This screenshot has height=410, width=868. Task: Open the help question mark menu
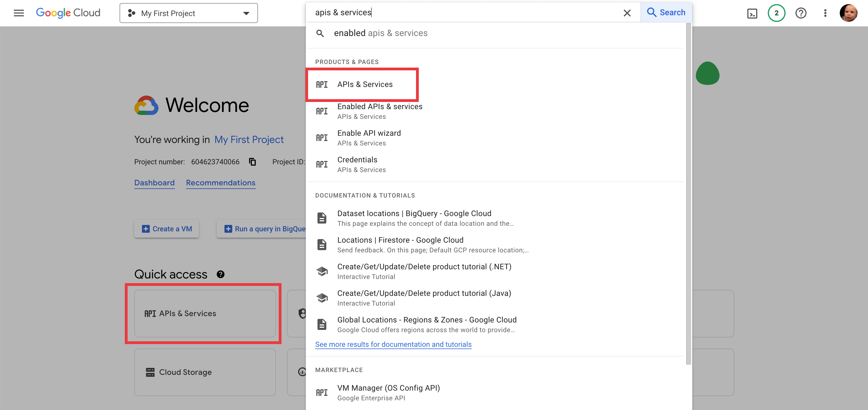801,13
